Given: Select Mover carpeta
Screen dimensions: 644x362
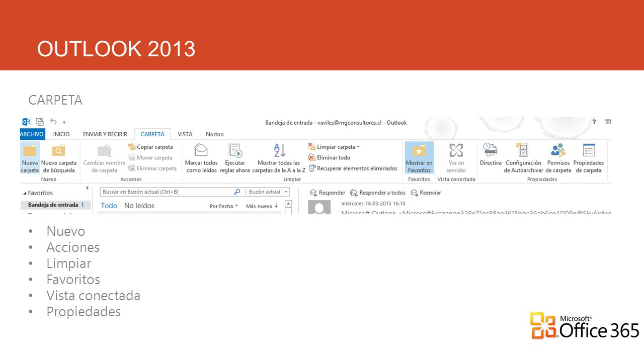Looking at the screenshot, I should pyautogui.click(x=150, y=157).
